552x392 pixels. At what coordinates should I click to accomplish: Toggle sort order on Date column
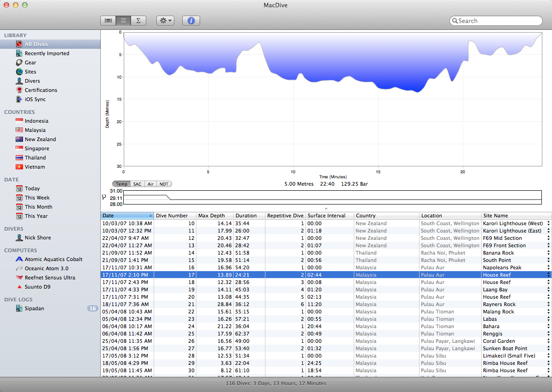point(127,216)
